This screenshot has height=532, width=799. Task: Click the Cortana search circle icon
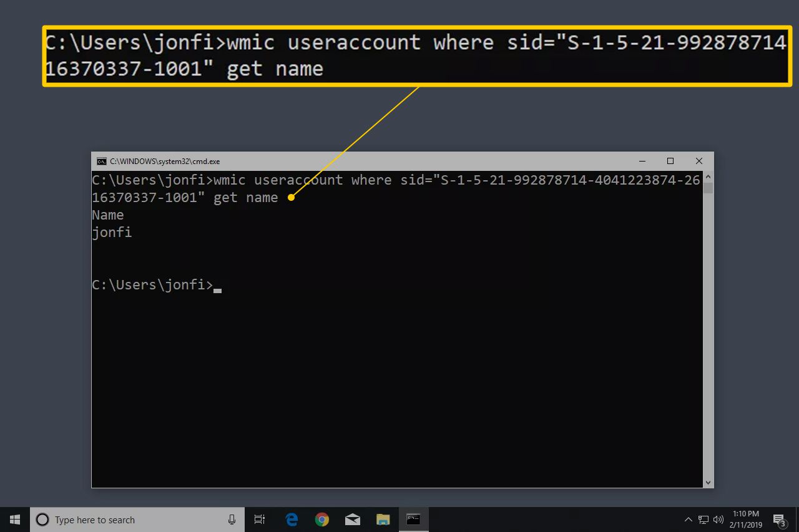coord(42,520)
